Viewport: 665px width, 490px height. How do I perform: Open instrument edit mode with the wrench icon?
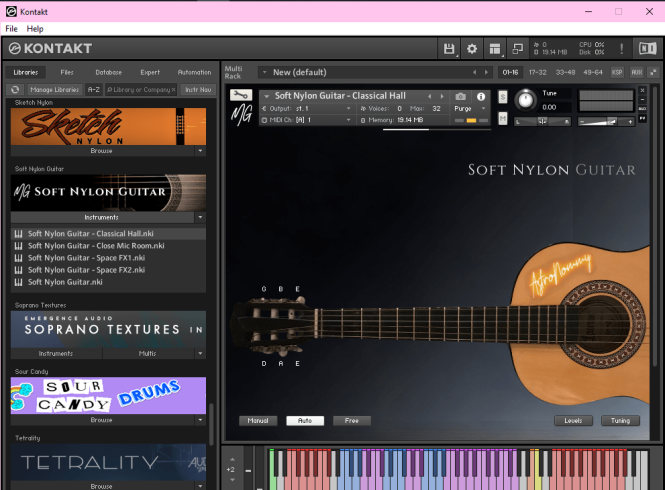point(241,95)
